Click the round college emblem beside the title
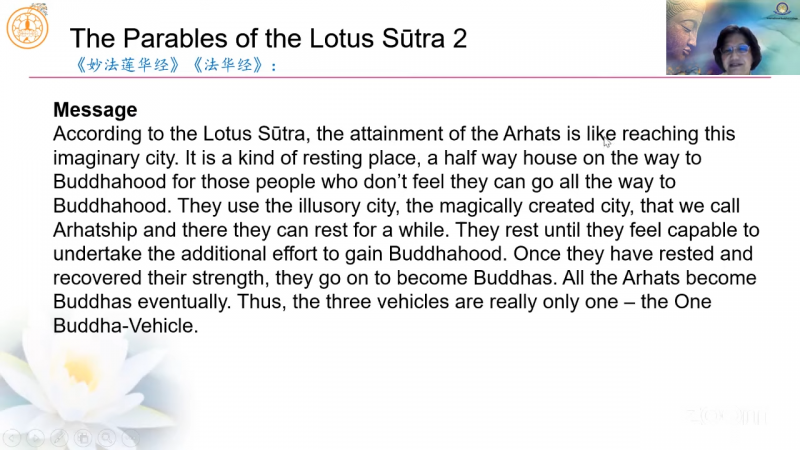The width and height of the screenshot is (800, 450). (28, 29)
